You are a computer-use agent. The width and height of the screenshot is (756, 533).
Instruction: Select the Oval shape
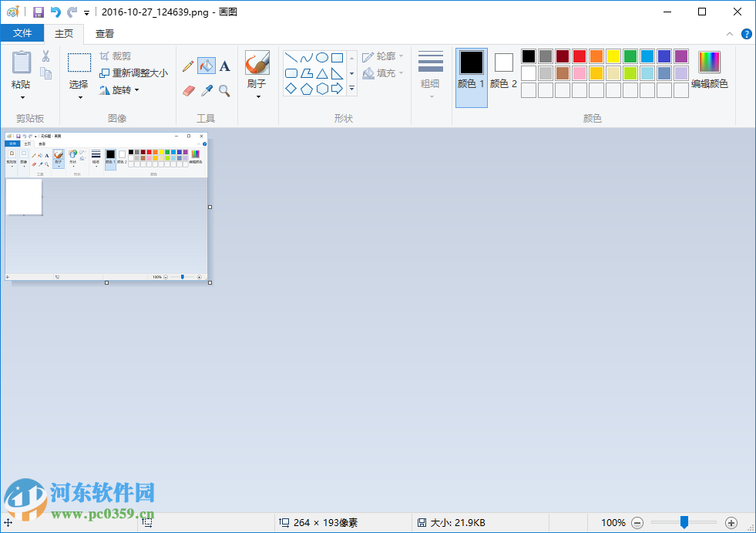pos(321,57)
